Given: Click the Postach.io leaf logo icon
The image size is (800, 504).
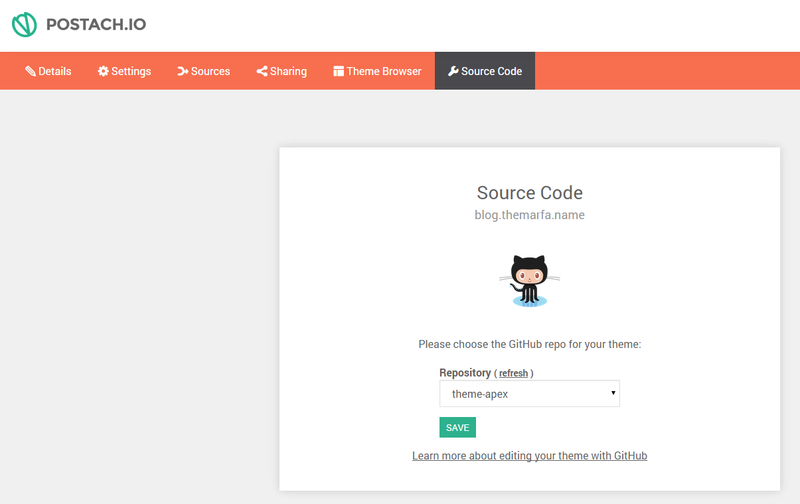Looking at the screenshot, I should coord(24,24).
